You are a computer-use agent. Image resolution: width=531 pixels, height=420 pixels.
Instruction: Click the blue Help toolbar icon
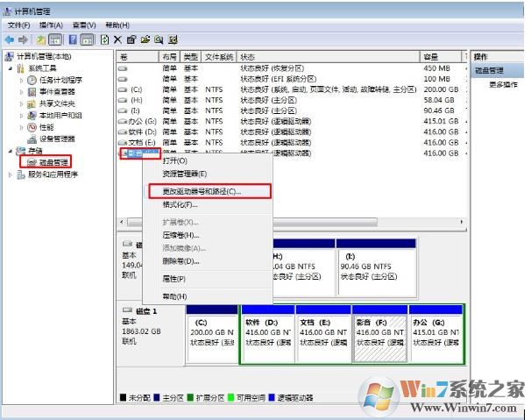click(x=71, y=39)
